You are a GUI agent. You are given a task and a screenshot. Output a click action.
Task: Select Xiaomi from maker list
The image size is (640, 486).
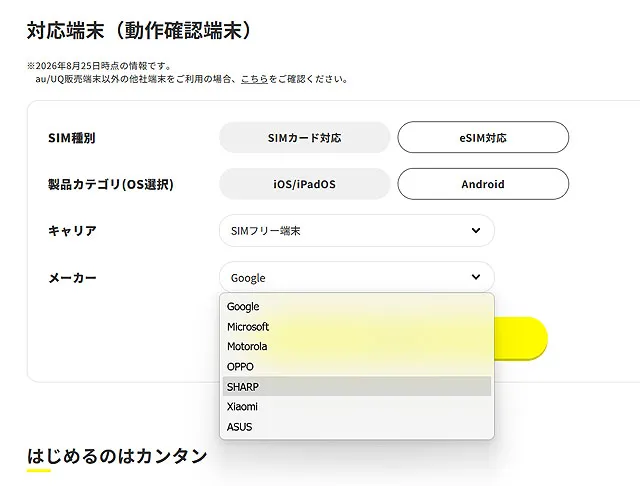tap(357, 406)
